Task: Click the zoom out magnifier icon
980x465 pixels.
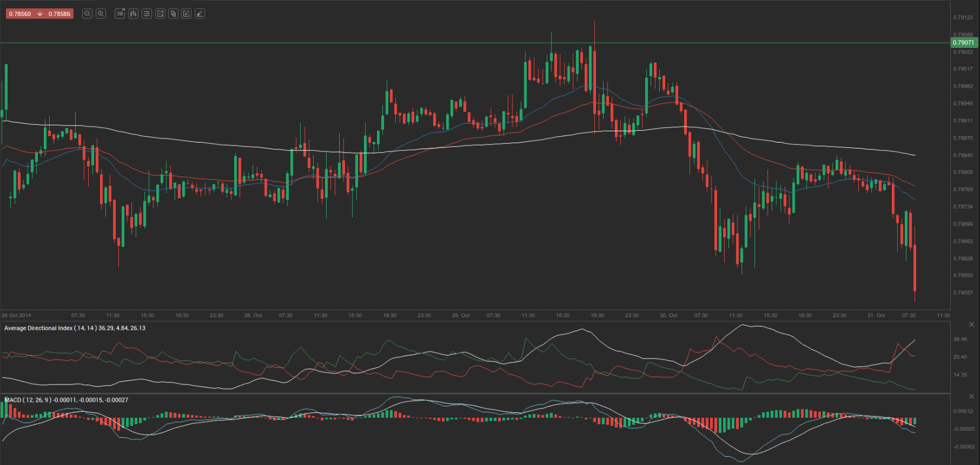Action: tap(87, 14)
